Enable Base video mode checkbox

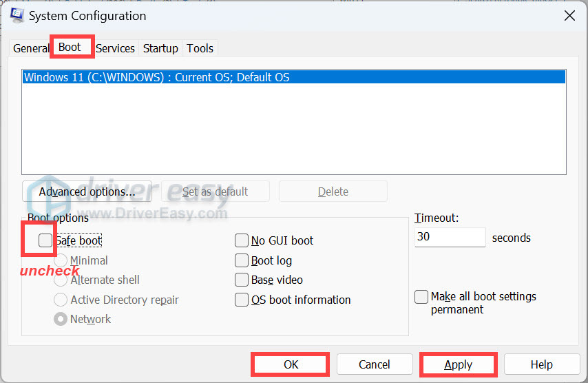242,280
